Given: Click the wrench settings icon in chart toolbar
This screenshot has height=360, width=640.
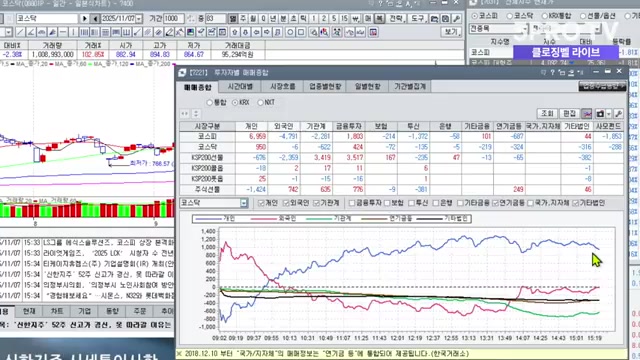Looking at the screenshot, I should click(456, 18).
